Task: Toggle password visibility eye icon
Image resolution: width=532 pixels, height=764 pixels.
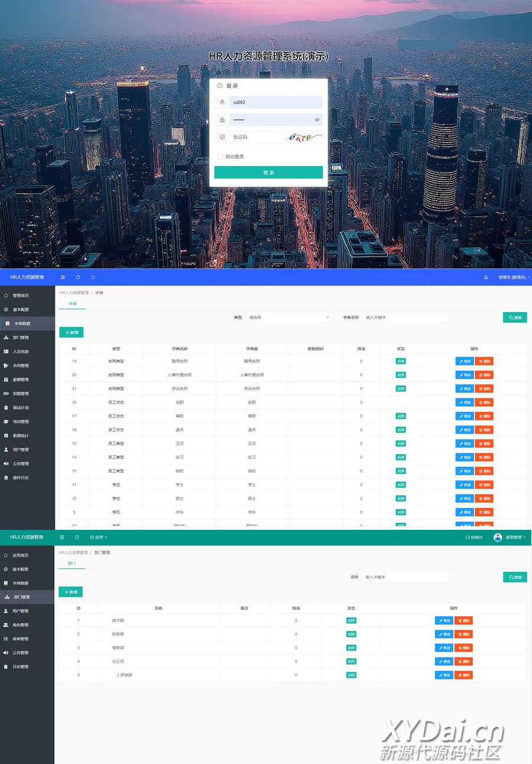Action: click(317, 119)
